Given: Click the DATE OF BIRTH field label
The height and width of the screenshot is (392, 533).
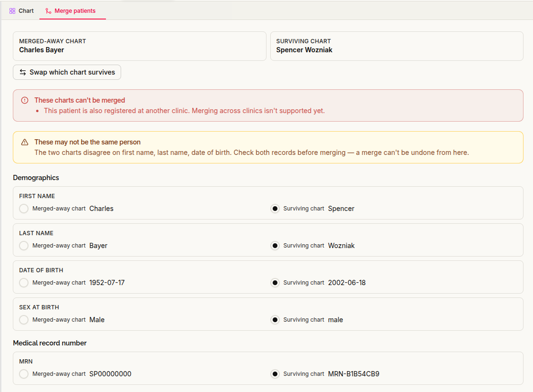Looking at the screenshot, I should coord(41,270).
